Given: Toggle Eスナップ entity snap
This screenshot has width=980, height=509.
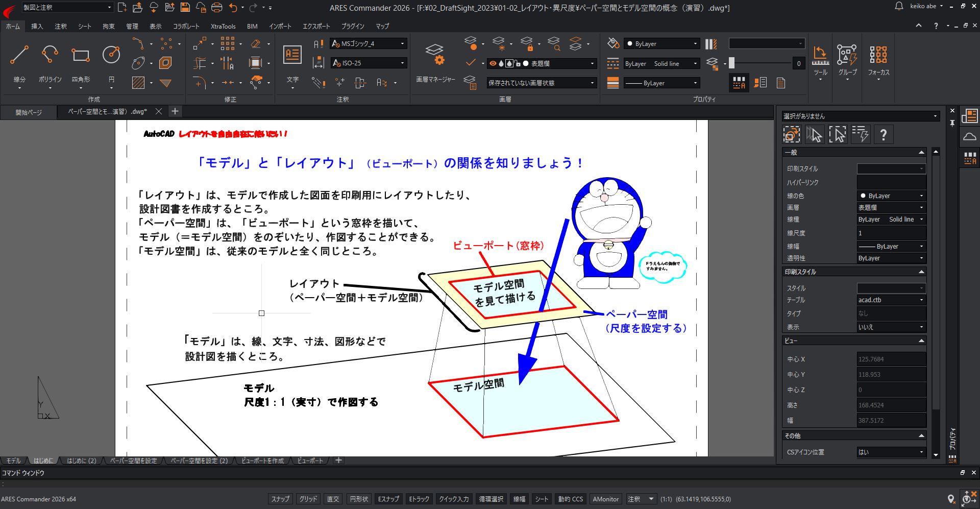Looking at the screenshot, I should (x=388, y=499).
